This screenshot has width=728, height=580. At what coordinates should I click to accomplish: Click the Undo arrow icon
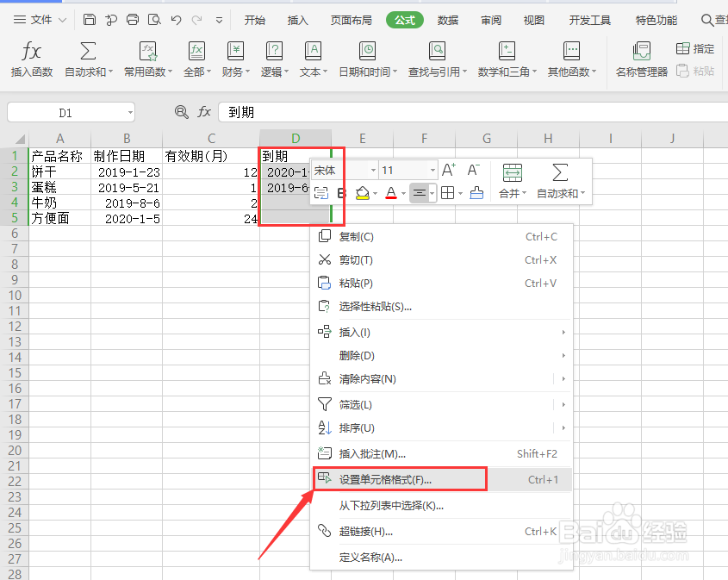pos(176,20)
